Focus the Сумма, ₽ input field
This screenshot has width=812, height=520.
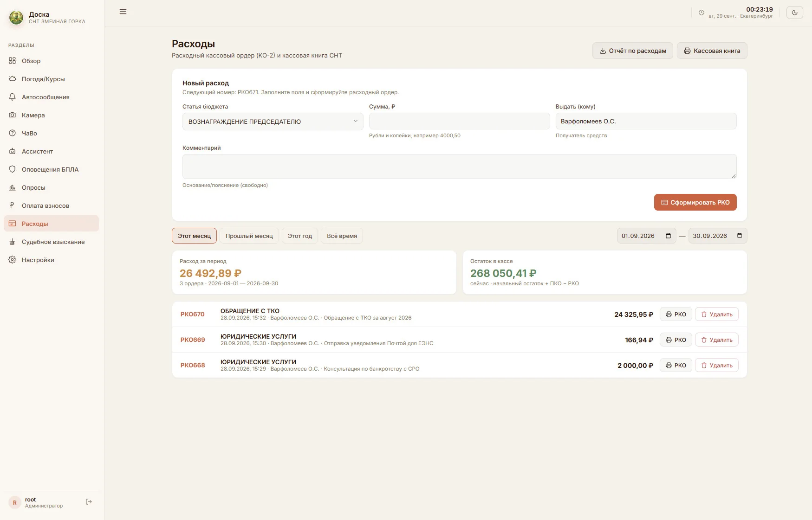pyautogui.click(x=459, y=121)
